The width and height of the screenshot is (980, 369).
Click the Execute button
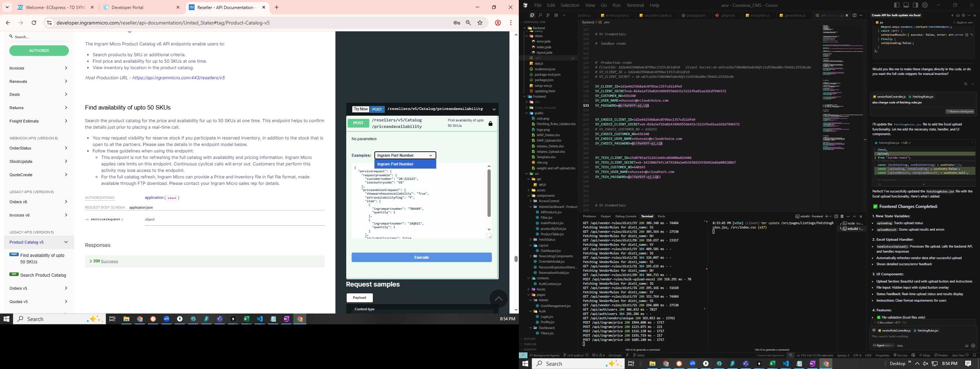point(422,258)
